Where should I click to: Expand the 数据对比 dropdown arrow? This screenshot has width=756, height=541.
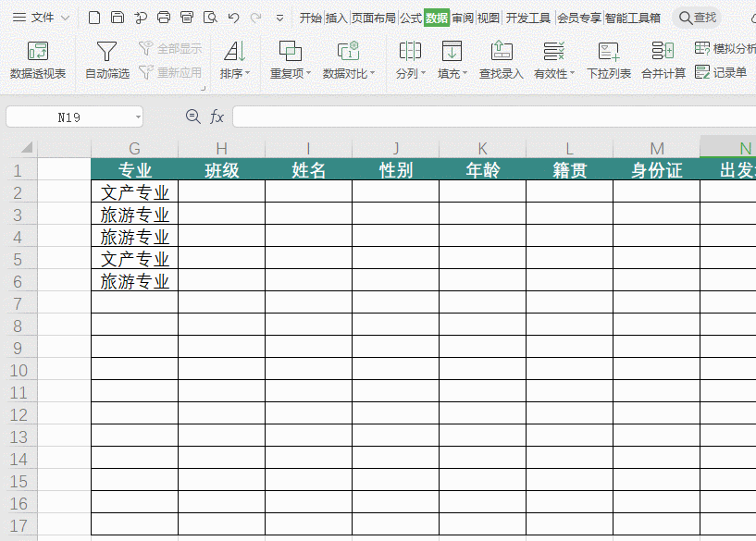[372, 73]
